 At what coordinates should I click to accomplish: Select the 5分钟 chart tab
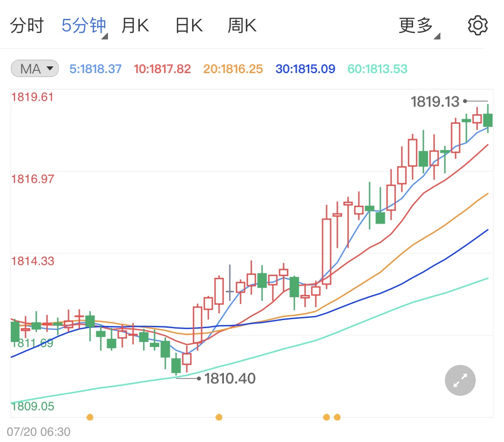[x=84, y=26]
